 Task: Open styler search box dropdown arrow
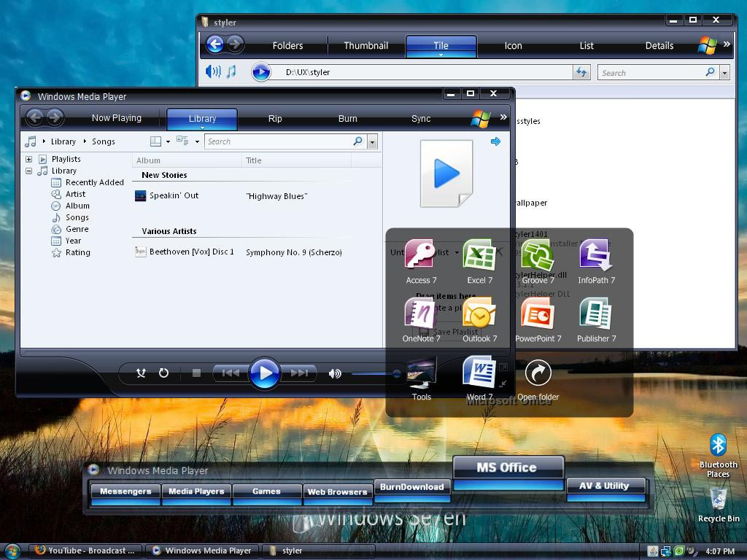click(724, 73)
